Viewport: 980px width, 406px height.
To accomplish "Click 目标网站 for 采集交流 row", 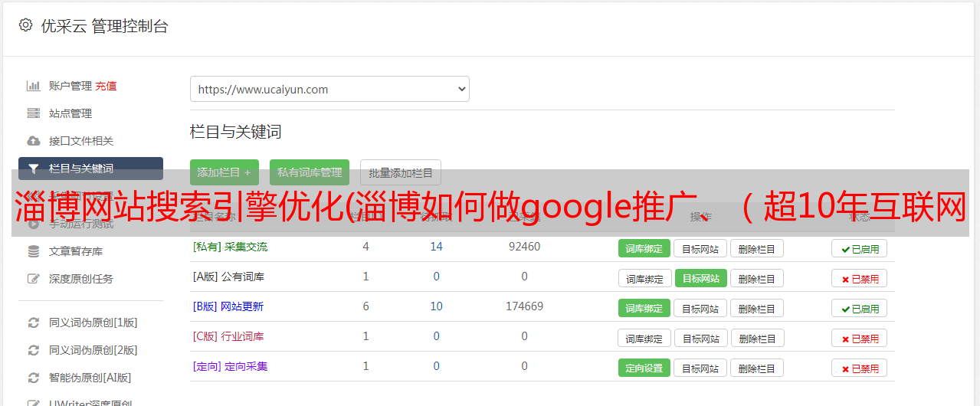I will [700, 248].
